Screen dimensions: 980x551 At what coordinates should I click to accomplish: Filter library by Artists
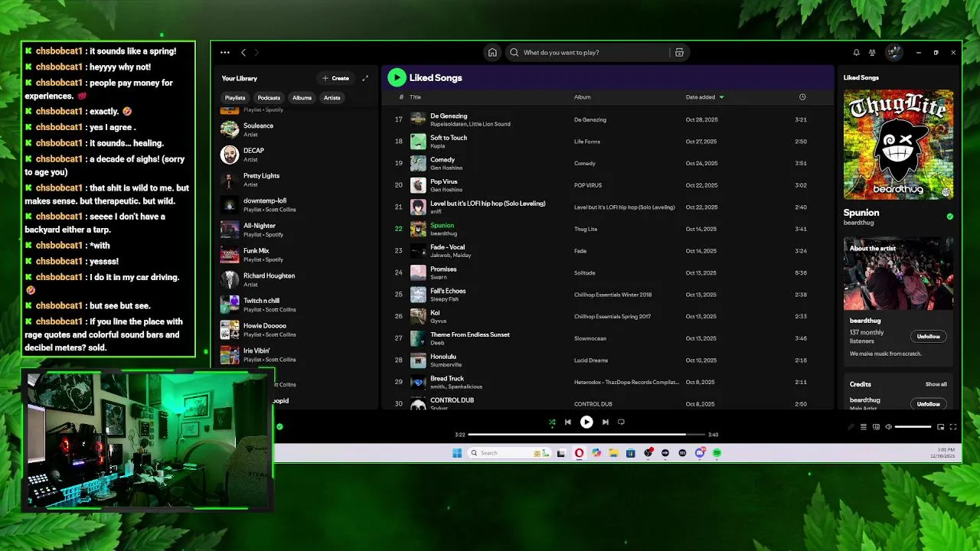332,98
